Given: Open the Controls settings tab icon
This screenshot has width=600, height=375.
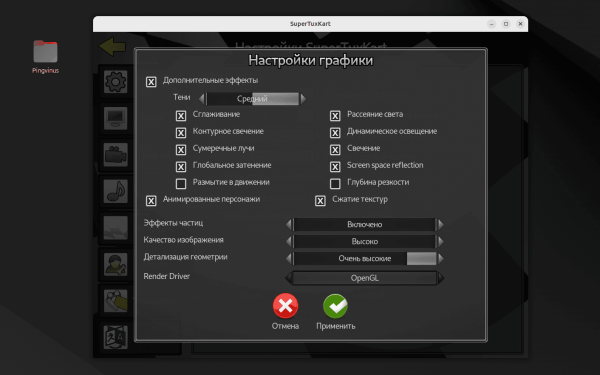Looking at the screenshot, I should pos(115,300).
